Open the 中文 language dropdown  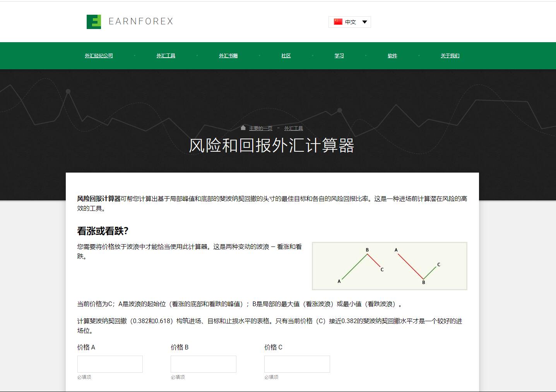[350, 22]
